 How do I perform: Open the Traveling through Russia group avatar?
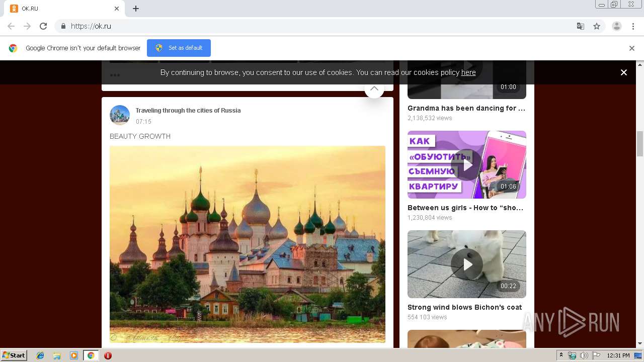pos(120,115)
